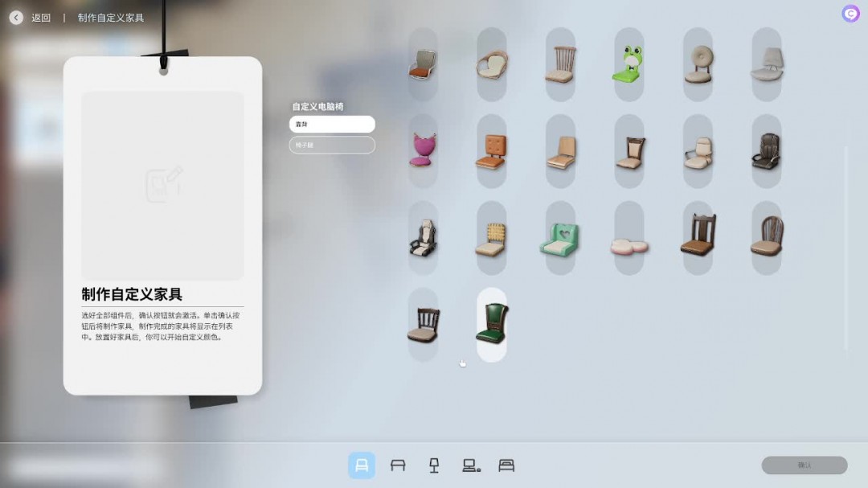Choose the pink heart-shaped seat
The width and height of the screenshot is (868, 488).
[x=423, y=150]
